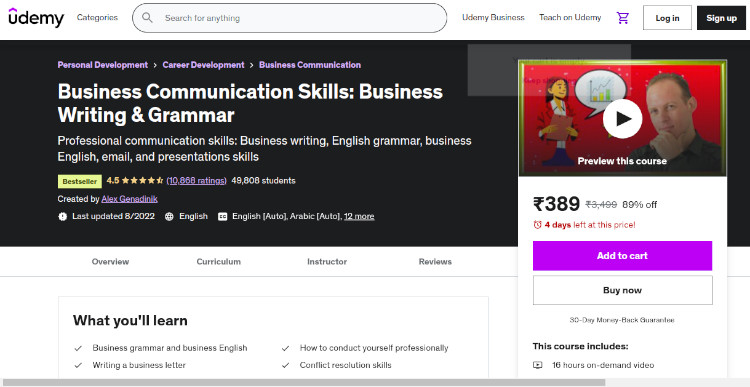Viewport: 750px width, 387px height.
Task: Click the 49,808 students text
Action: tap(264, 181)
